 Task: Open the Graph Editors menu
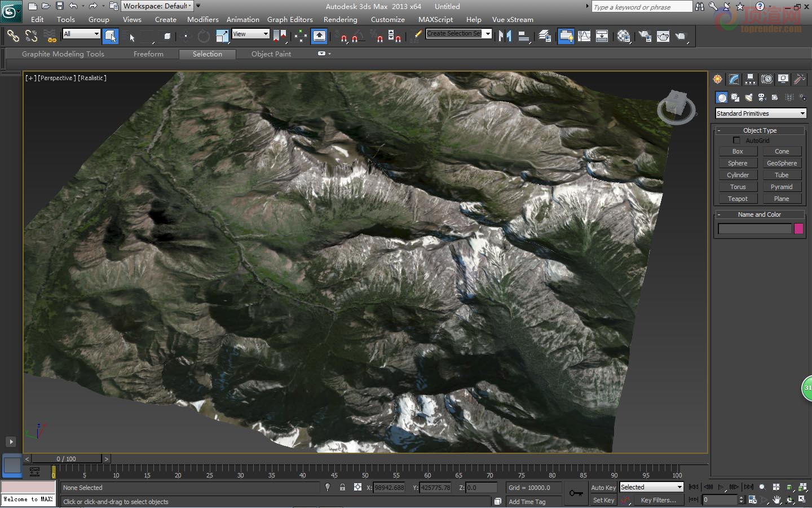[290, 19]
